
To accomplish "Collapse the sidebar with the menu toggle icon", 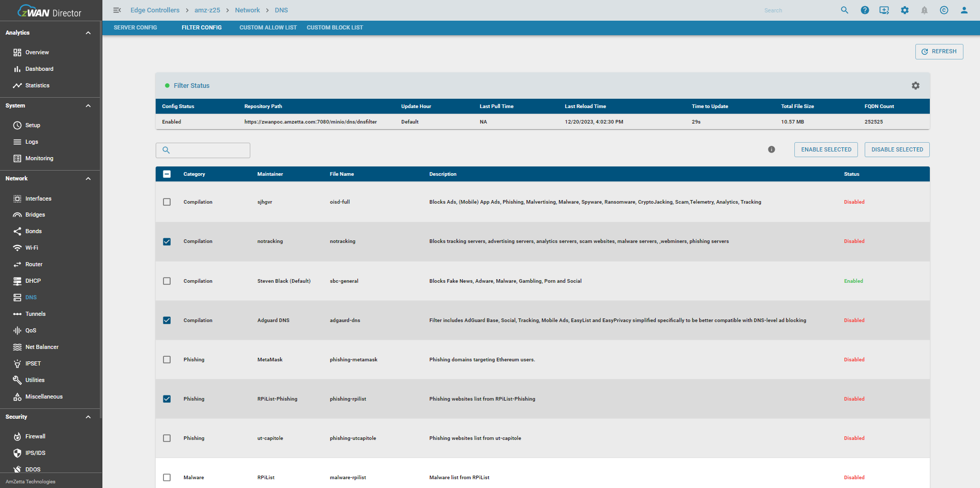I will [x=117, y=10].
